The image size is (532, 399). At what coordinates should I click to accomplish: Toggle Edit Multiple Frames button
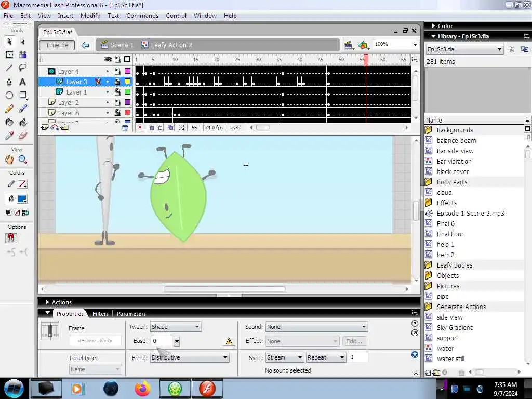[170, 128]
